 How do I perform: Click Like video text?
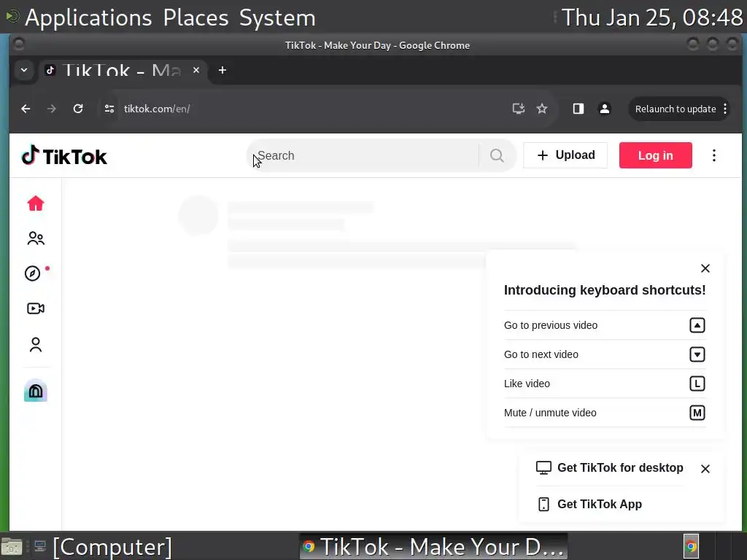click(527, 384)
